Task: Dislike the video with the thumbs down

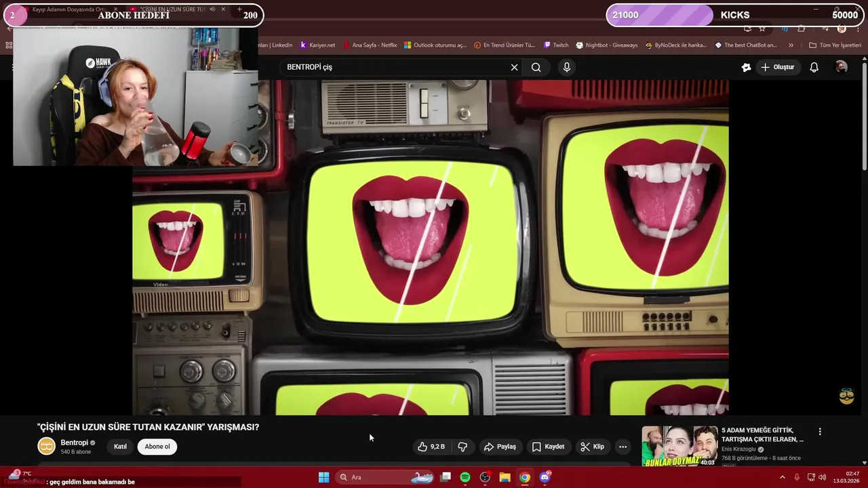Action: click(462, 447)
